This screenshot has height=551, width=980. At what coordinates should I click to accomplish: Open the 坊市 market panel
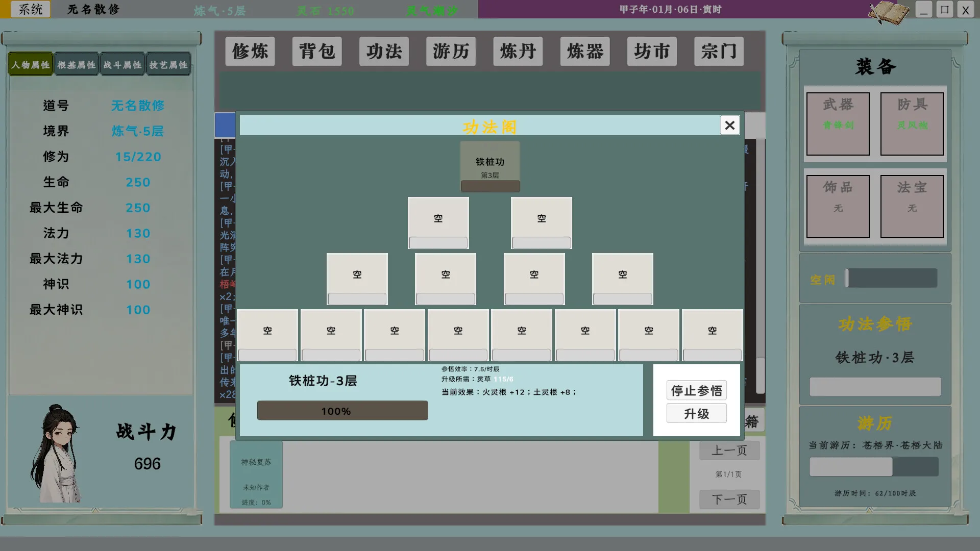(652, 51)
